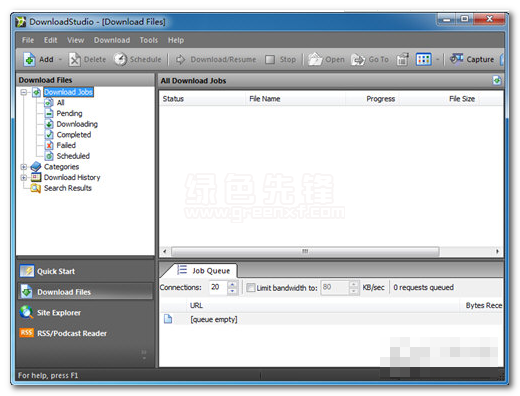Open the view mode dropdown arrow
This screenshot has height=396, width=520.
437,59
